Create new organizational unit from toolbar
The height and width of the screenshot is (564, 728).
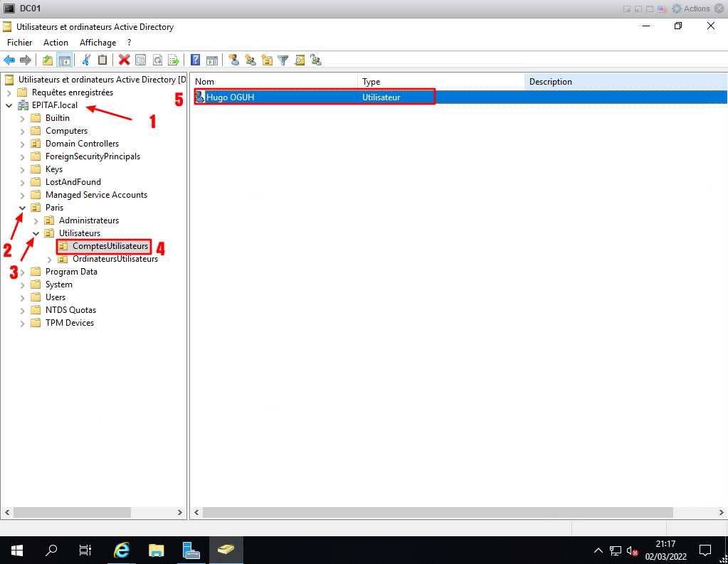coord(267,60)
